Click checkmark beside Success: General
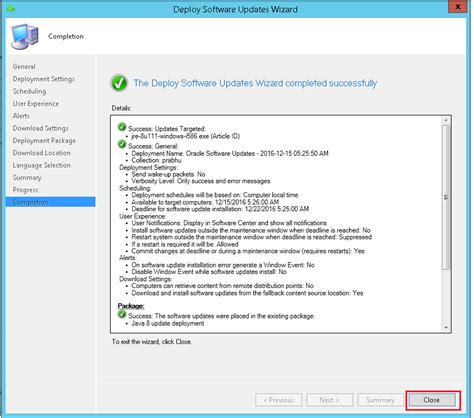This screenshot has width=474, height=418. click(x=122, y=144)
